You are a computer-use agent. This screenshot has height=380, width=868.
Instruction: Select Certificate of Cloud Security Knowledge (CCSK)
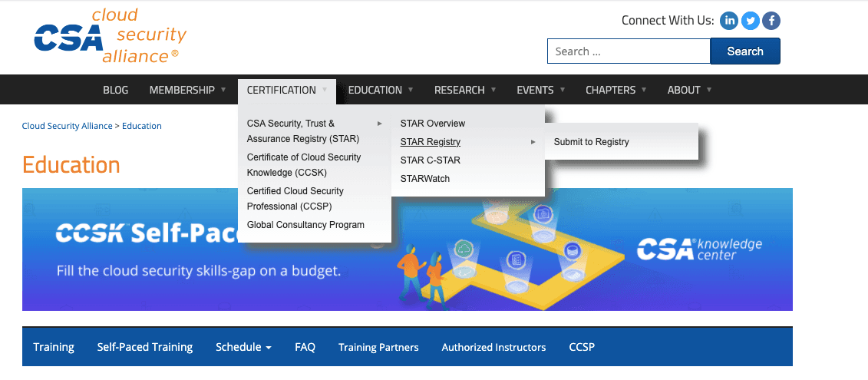(304, 165)
